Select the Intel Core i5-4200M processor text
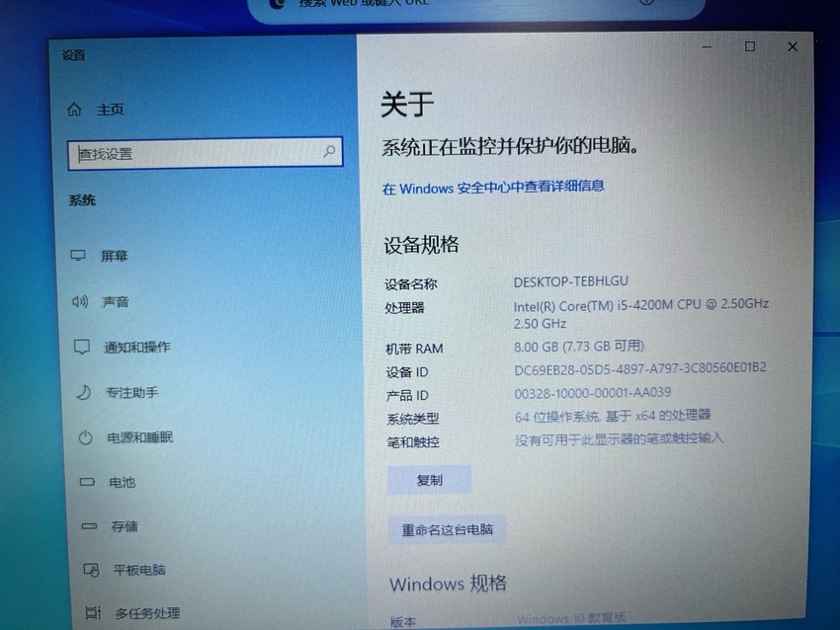This screenshot has width=840, height=630. click(641, 313)
